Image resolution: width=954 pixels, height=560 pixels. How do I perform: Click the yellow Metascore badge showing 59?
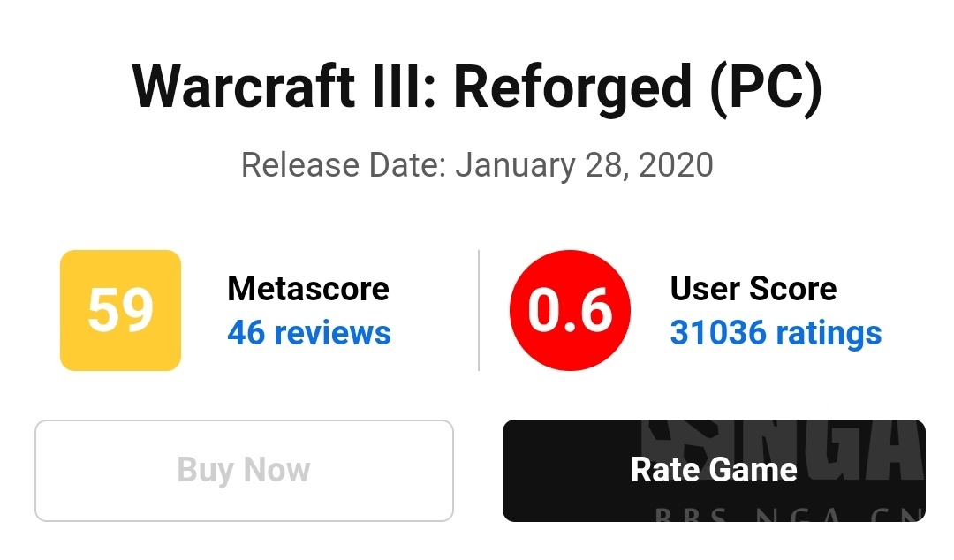120,310
